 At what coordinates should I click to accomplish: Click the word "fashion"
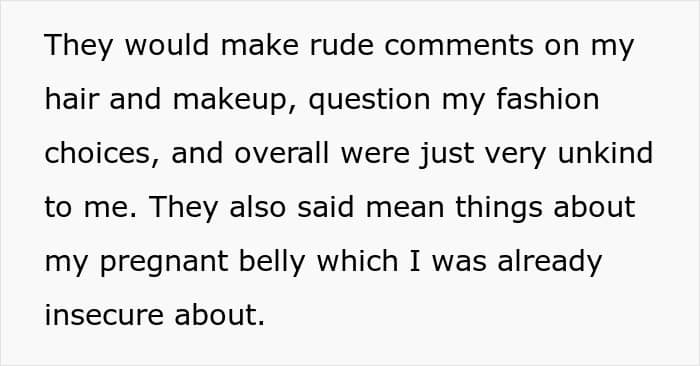548,99
